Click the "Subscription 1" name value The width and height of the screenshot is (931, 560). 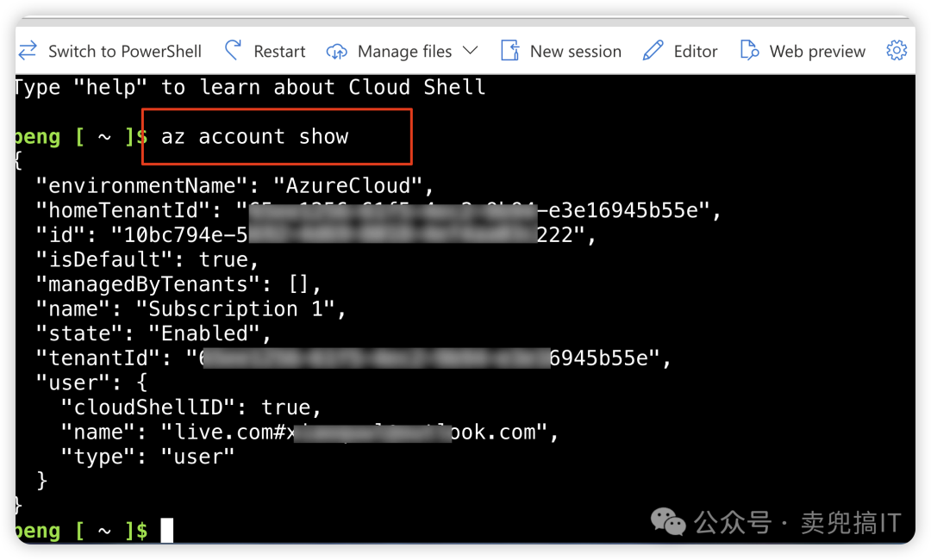point(235,308)
